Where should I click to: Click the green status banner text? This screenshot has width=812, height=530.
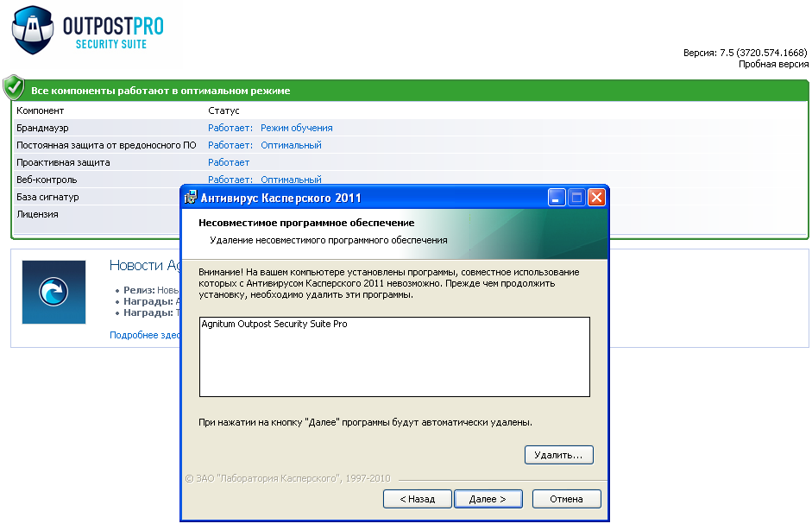[161, 91]
